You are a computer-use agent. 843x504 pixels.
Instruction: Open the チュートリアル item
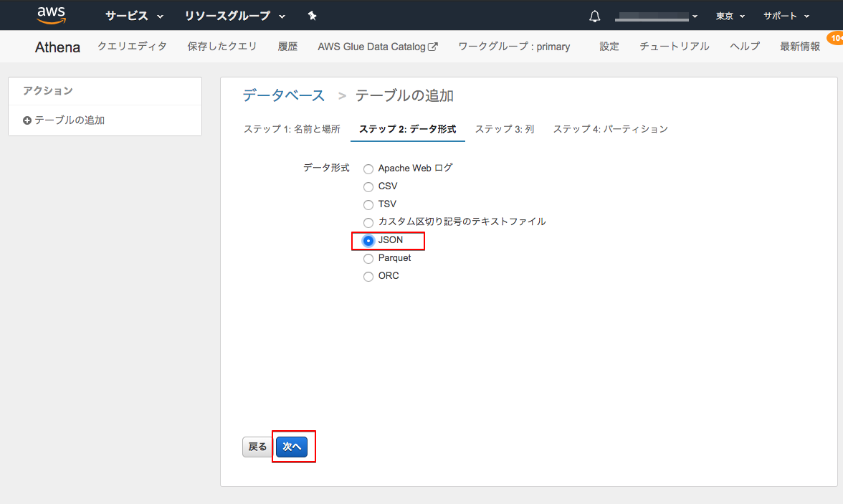point(674,47)
